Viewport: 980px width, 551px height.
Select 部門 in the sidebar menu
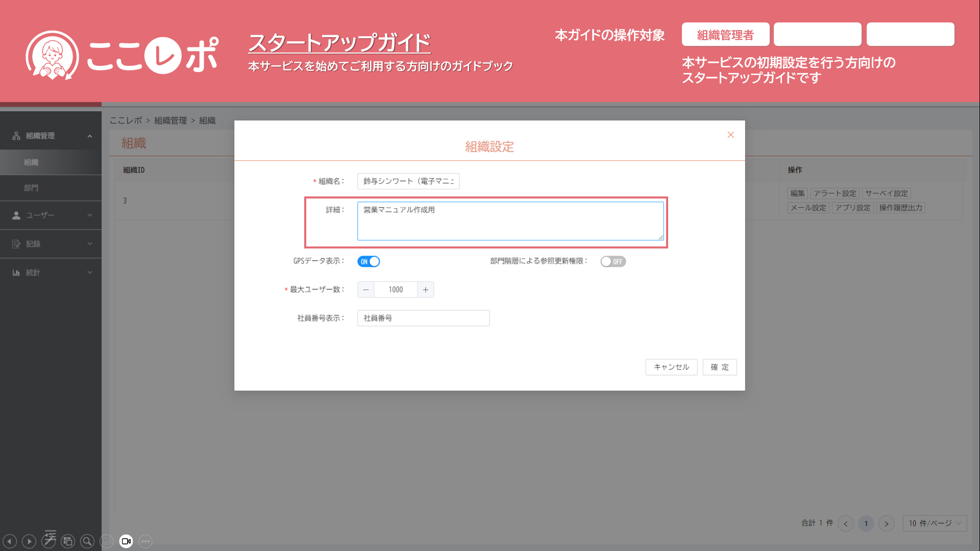(x=31, y=188)
